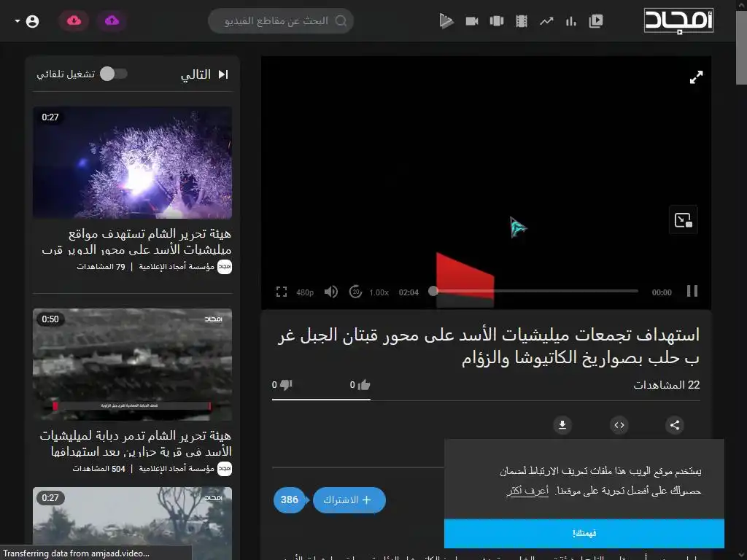The height and width of the screenshot is (560, 747).
Task: Click the 22 المشاهدات view count
Action: pos(667,385)
